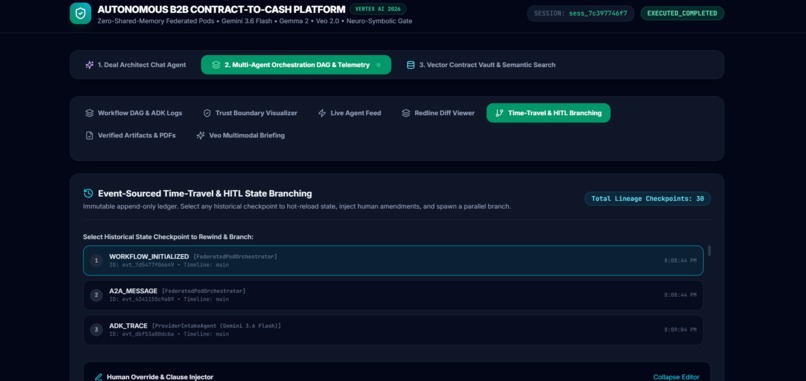Click the timestamp on the ADK_TRACE row
The width and height of the screenshot is (806, 381).
click(680, 330)
